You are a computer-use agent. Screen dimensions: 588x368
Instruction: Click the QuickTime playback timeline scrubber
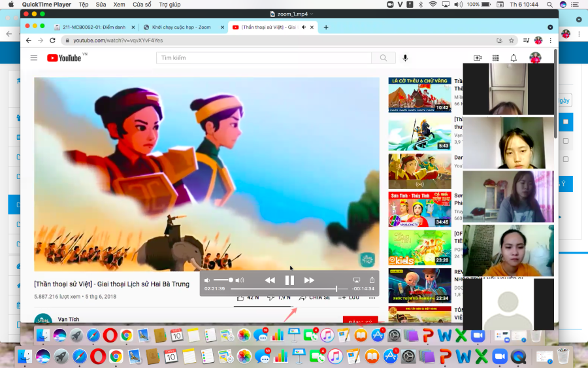289,288
